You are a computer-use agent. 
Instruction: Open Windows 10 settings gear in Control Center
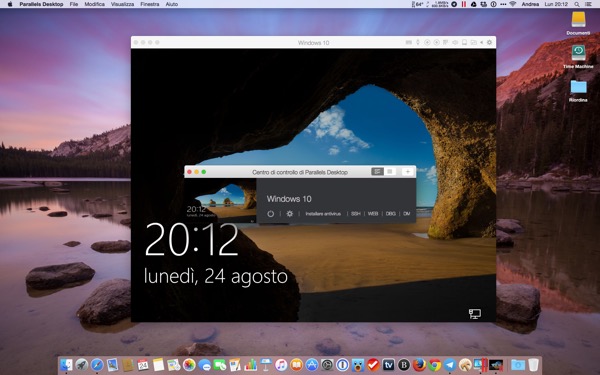pyautogui.click(x=290, y=214)
